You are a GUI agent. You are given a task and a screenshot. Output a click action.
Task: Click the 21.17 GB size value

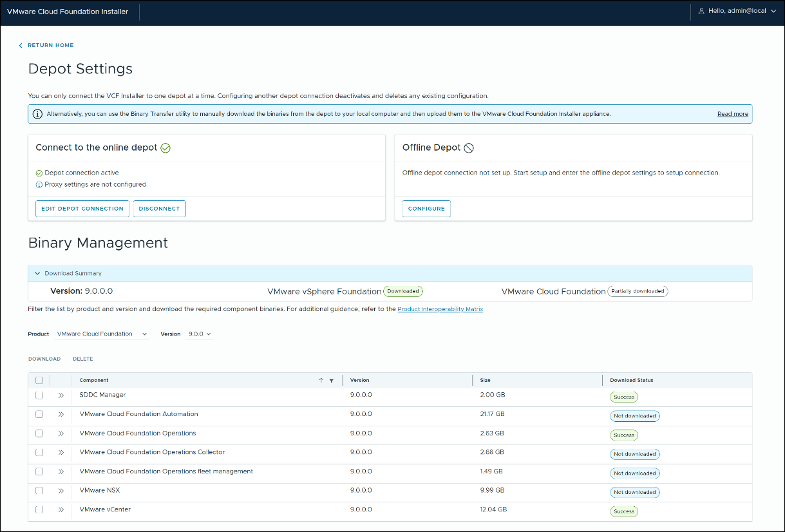pos(493,414)
